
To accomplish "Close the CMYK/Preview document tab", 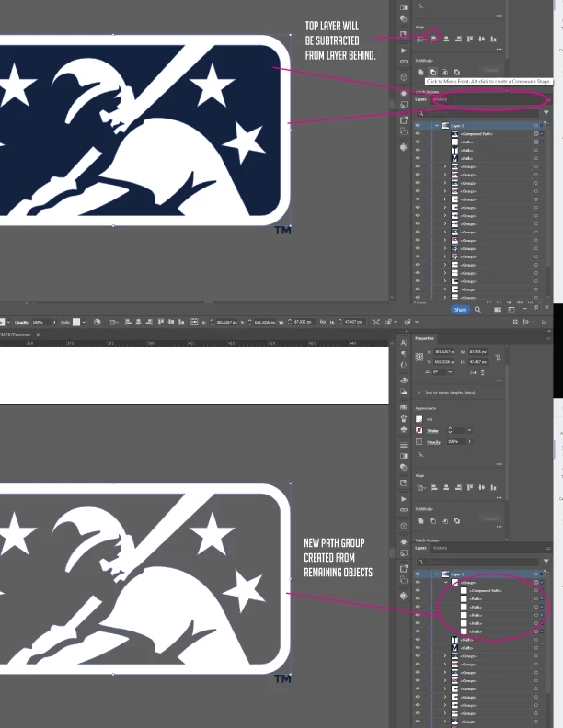I will pyautogui.click(x=38, y=335).
